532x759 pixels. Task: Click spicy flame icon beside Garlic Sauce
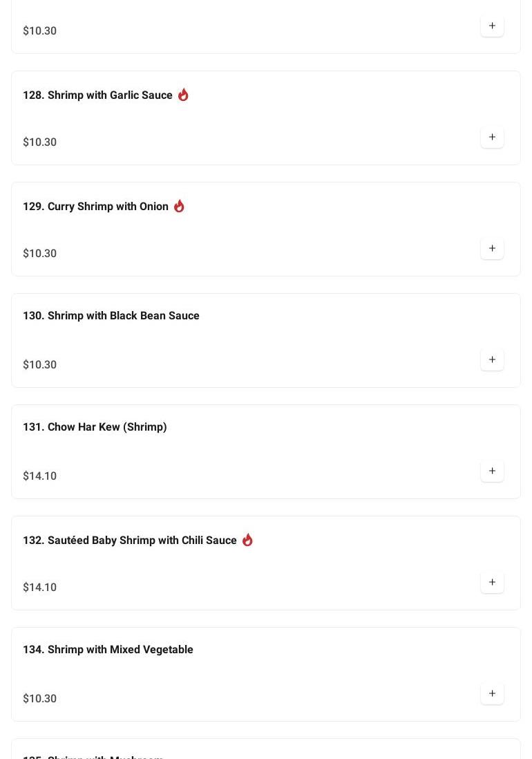click(x=183, y=95)
